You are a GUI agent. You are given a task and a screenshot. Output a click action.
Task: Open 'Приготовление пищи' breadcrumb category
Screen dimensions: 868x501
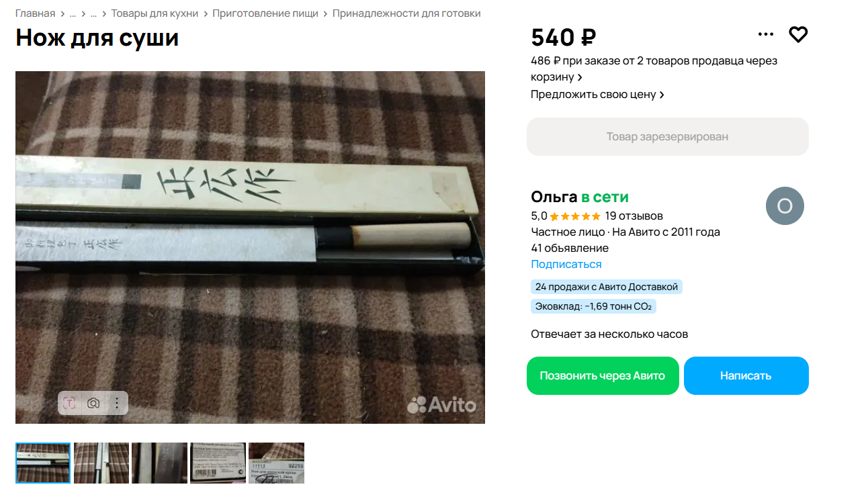pyautogui.click(x=265, y=13)
